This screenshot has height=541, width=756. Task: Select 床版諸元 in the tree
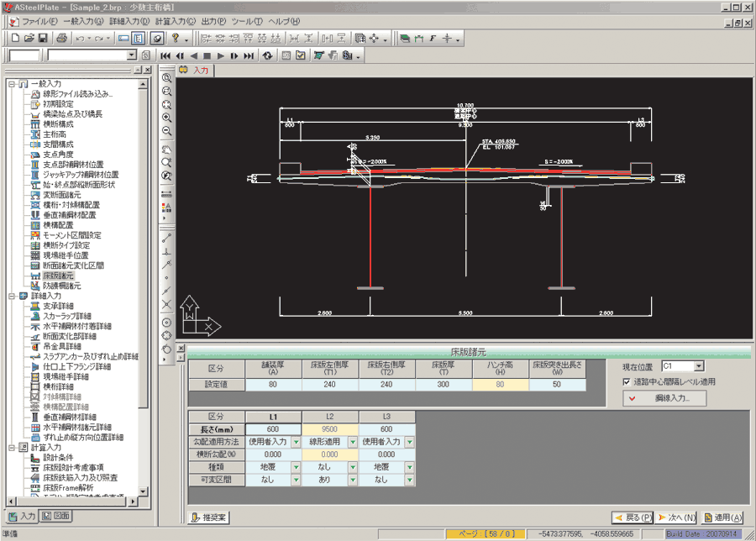tap(58, 276)
